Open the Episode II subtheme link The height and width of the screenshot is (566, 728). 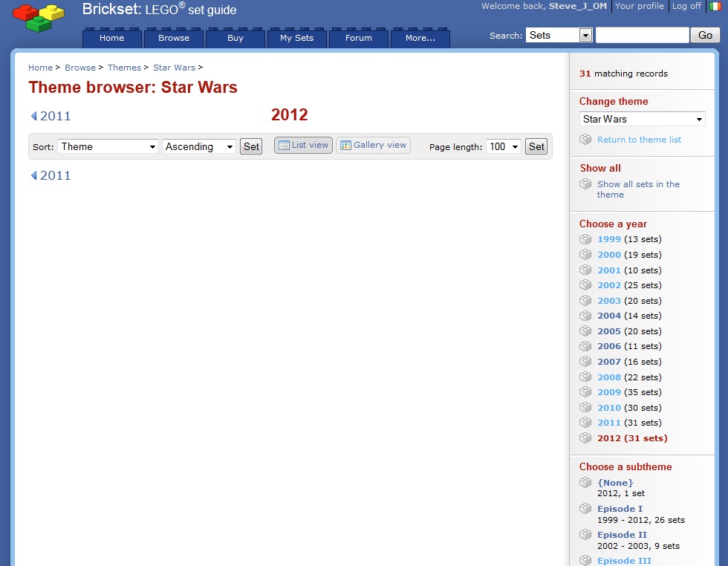pyautogui.click(x=622, y=535)
